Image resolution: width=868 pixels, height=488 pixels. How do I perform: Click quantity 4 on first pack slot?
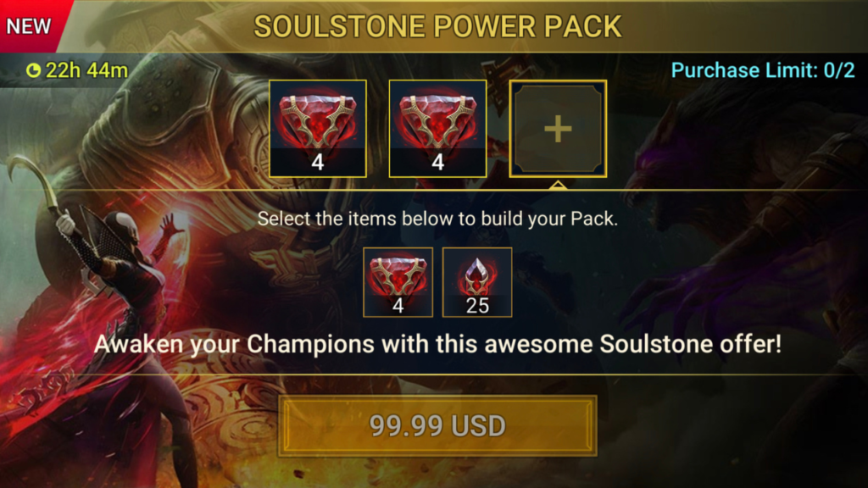[318, 162]
